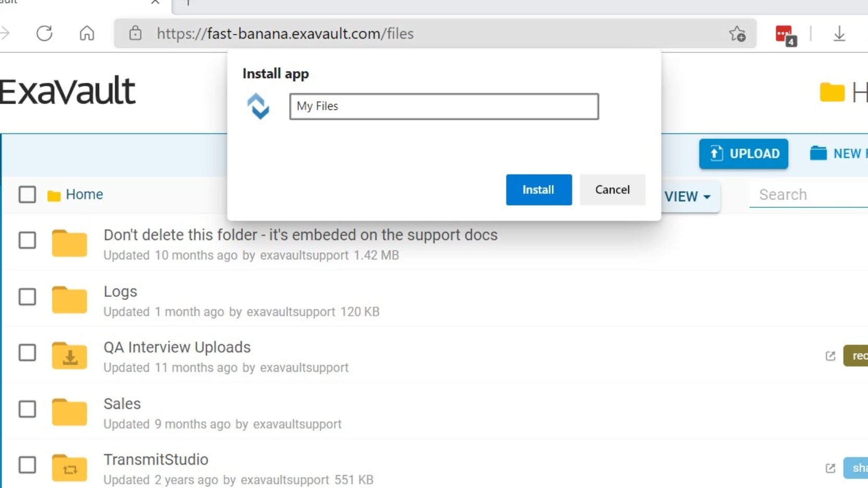Tick the QA Interview Uploads checkbox
The image size is (868, 488).
27,353
